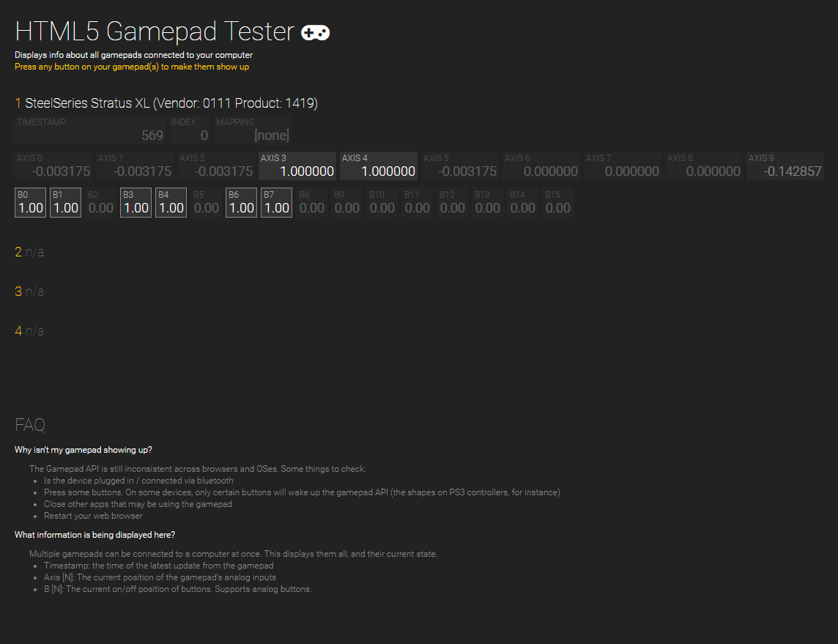Click the B11 button indicator
838x644 pixels.
418,202
